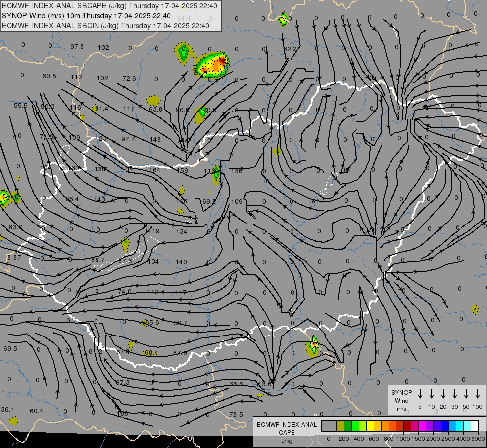Click the CAPE label in the color legend

coord(287,433)
